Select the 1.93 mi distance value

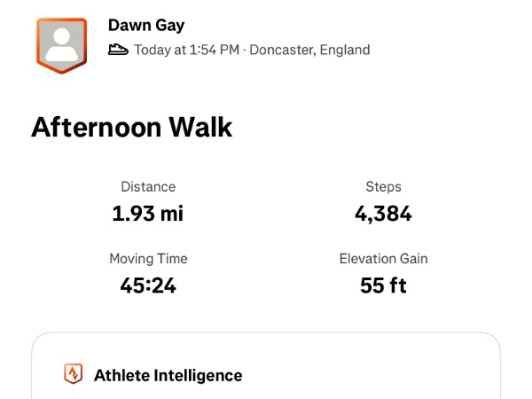(x=148, y=213)
